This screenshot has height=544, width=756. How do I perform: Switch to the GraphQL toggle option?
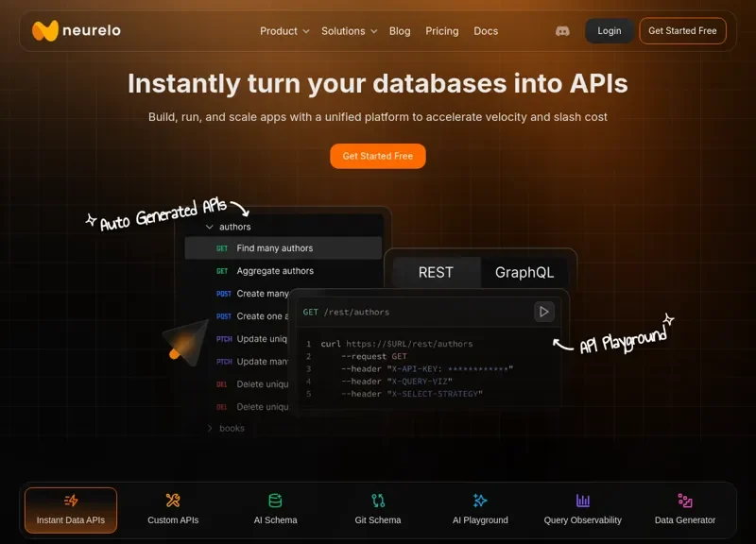click(524, 272)
